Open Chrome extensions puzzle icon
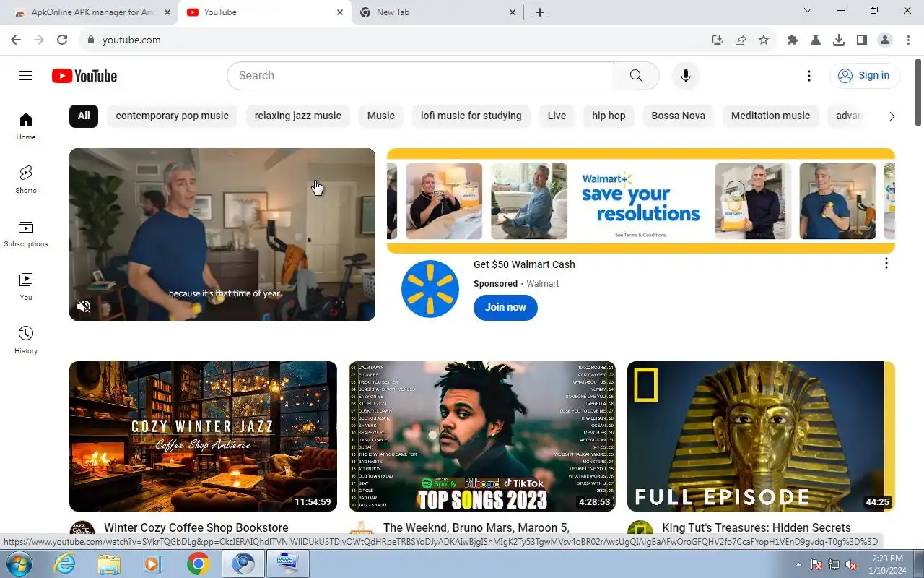Screen dimensions: 924x578 (x=793, y=40)
